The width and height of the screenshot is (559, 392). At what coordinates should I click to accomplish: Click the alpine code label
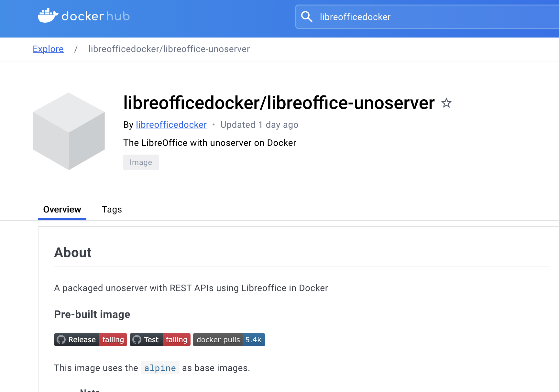160,368
